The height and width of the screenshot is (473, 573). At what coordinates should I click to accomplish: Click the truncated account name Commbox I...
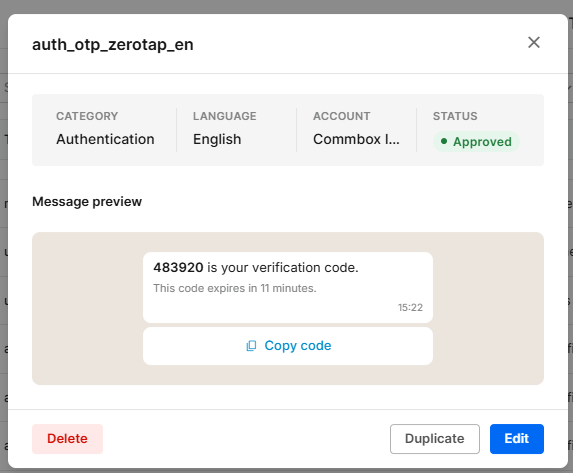click(x=356, y=139)
